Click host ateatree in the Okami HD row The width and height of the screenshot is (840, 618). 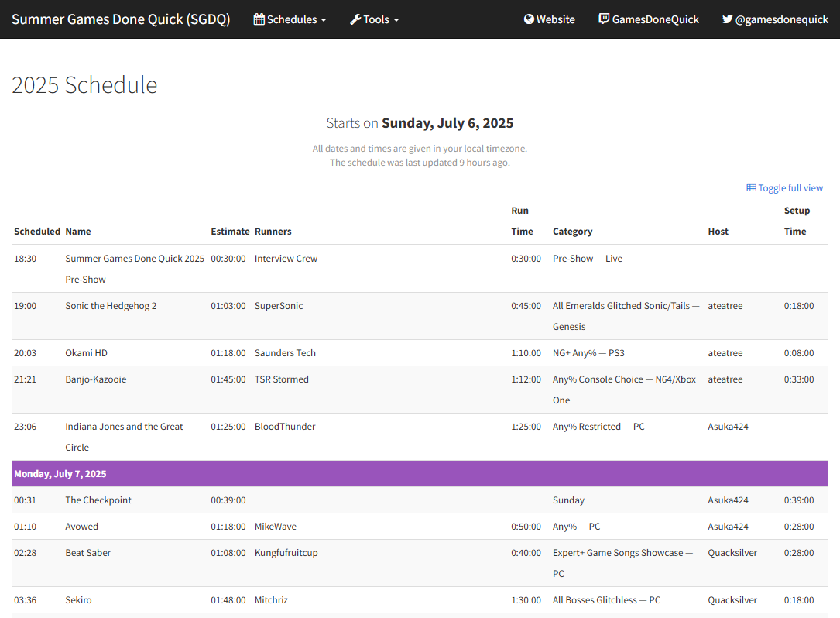pyautogui.click(x=725, y=352)
